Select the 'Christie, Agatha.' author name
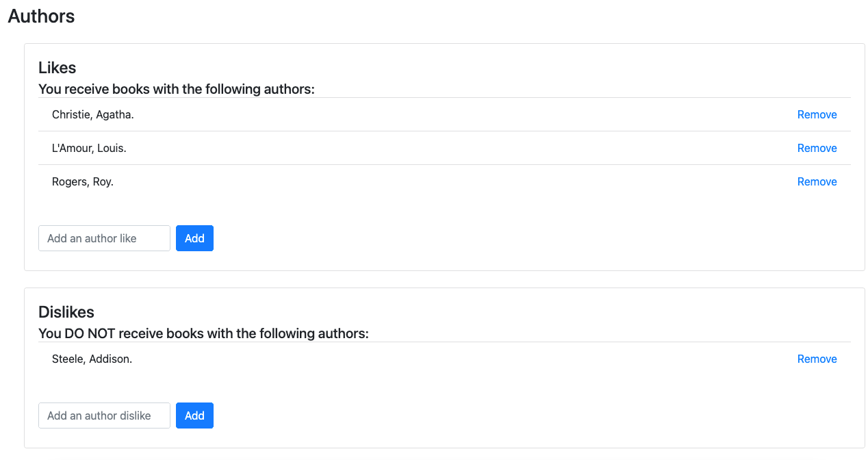Image resolution: width=868 pixels, height=460 pixels. point(92,115)
